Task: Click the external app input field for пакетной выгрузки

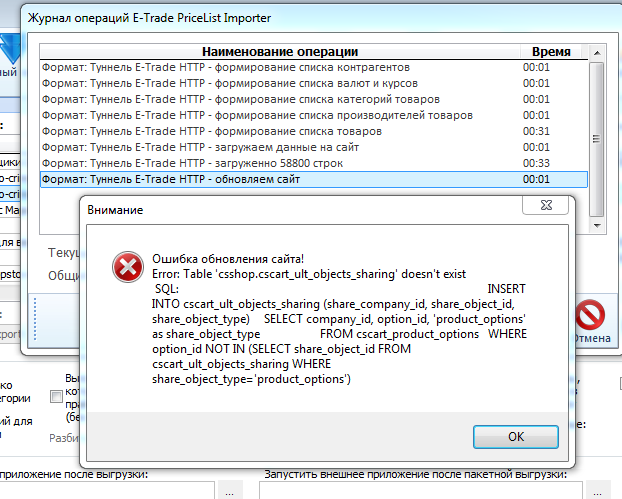Action: [x=420, y=491]
